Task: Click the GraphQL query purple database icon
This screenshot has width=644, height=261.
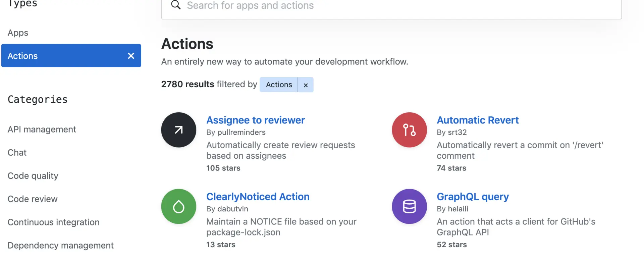Action: tap(409, 206)
